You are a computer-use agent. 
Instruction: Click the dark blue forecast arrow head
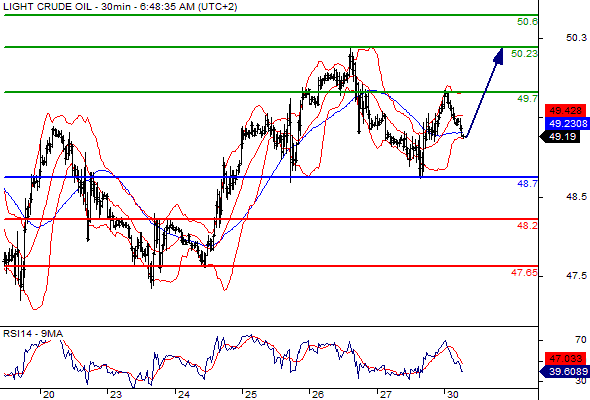click(x=498, y=56)
